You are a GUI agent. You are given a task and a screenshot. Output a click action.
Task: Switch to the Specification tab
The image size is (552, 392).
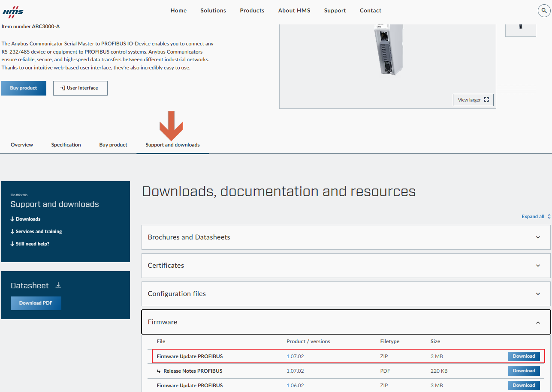tap(66, 145)
